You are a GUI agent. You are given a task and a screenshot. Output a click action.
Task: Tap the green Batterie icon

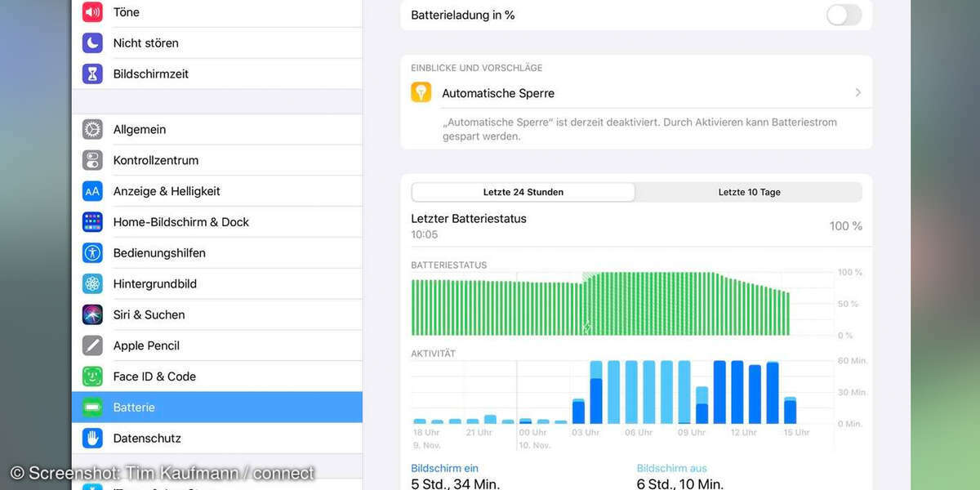92,408
